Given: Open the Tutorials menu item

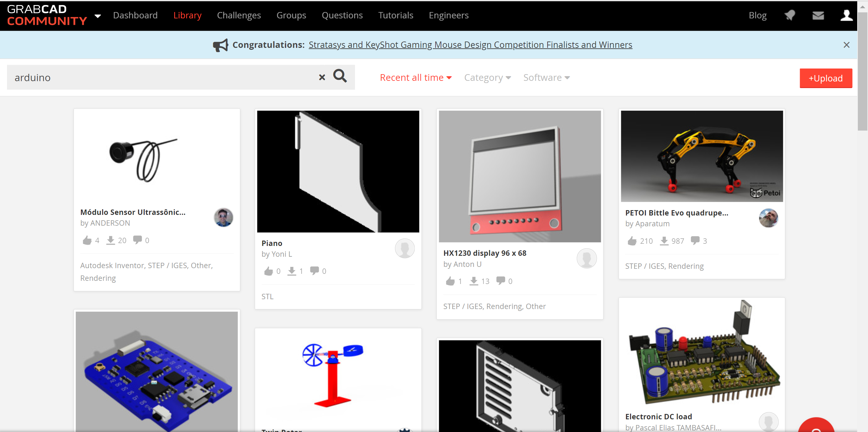Looking at the screenshot, I should [x=395, y=15].
